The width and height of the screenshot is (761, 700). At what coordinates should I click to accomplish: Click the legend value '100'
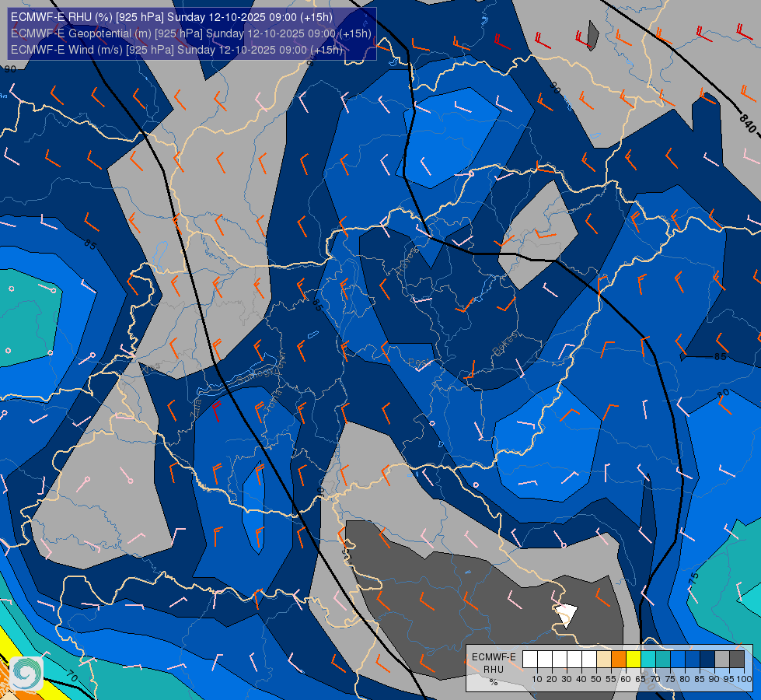click(x=745, y=679)
